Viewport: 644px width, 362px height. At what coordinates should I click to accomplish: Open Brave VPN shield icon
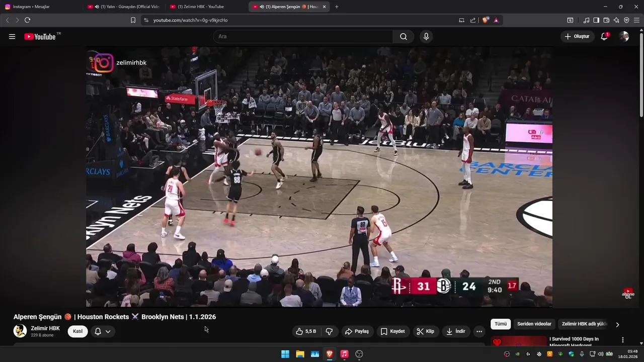pos(626,20)
